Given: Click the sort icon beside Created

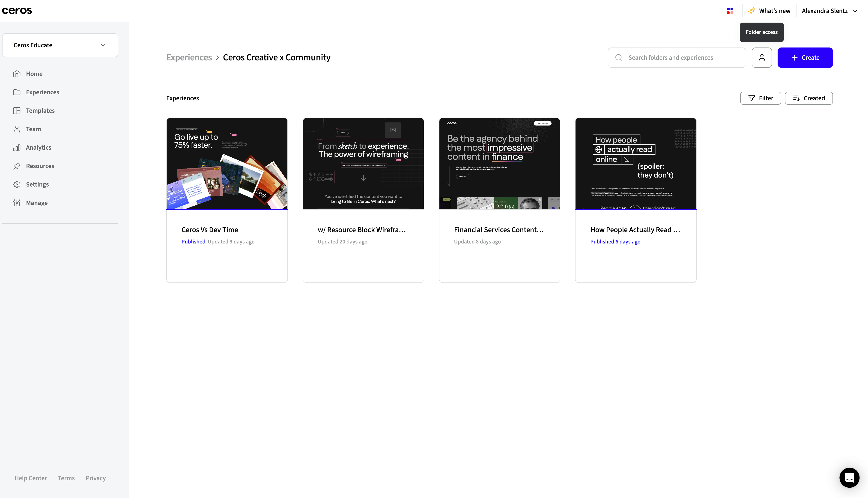Looking at the screenshot, I should (x=796, y=98).
